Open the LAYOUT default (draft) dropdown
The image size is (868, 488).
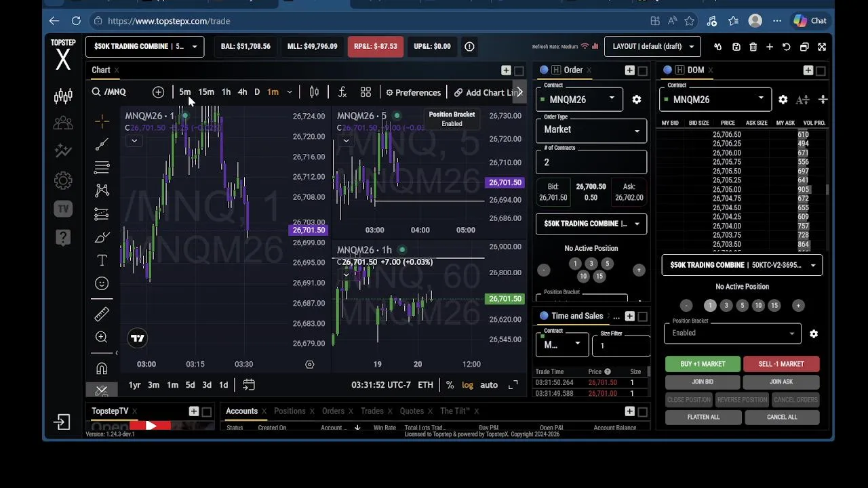pyautogui.click(x=652, y=47)
